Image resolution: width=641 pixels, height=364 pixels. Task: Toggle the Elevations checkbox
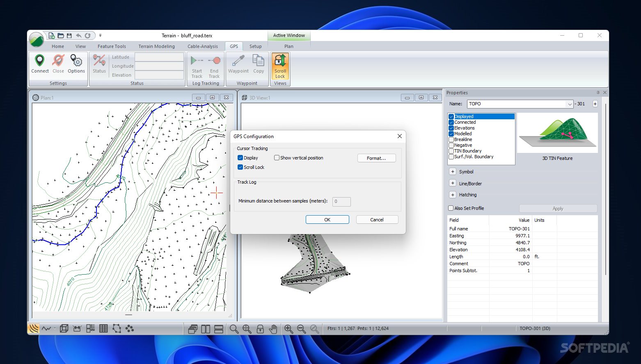pos(451,128)
